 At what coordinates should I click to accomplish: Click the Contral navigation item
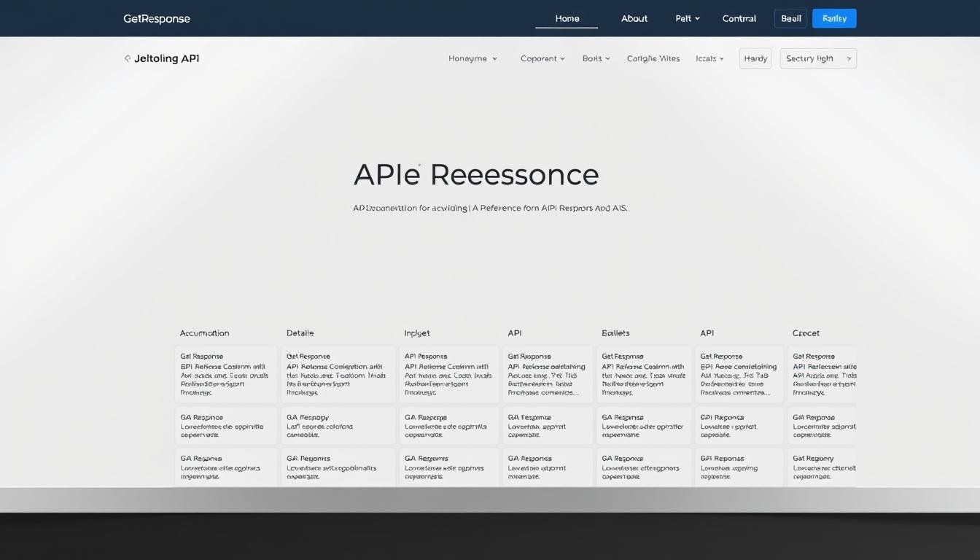coord(739,18)
